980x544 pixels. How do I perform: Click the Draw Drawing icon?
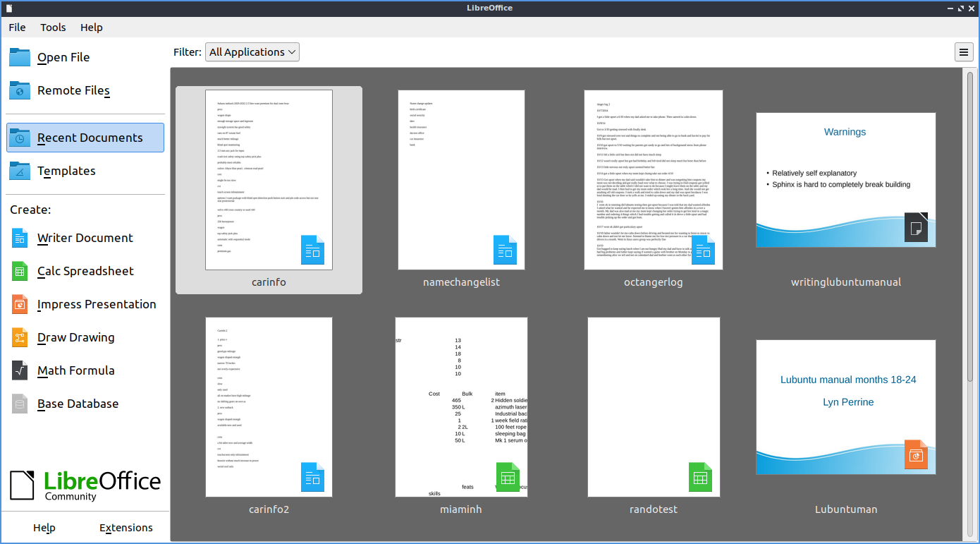[20, 337]
